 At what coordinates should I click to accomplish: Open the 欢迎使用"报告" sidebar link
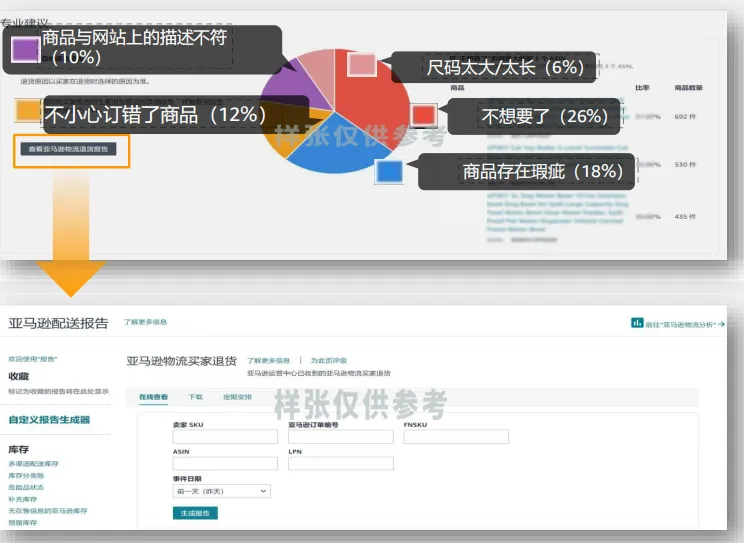click(x=33, y=359)
